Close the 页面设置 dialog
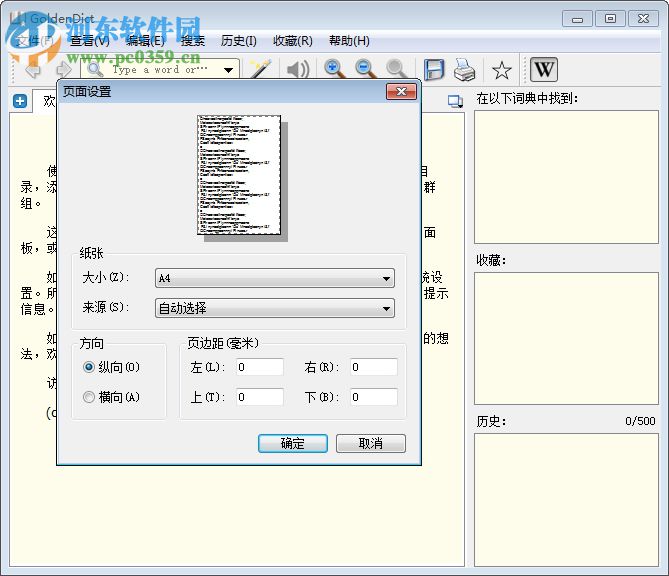The height and width of the screenshot is (576, 669). (401, 91)
